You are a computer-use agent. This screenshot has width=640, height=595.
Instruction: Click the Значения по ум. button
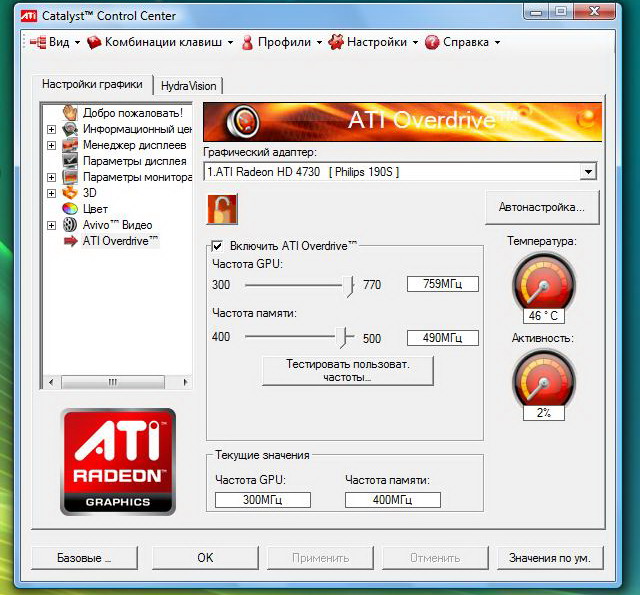point(549,558)
